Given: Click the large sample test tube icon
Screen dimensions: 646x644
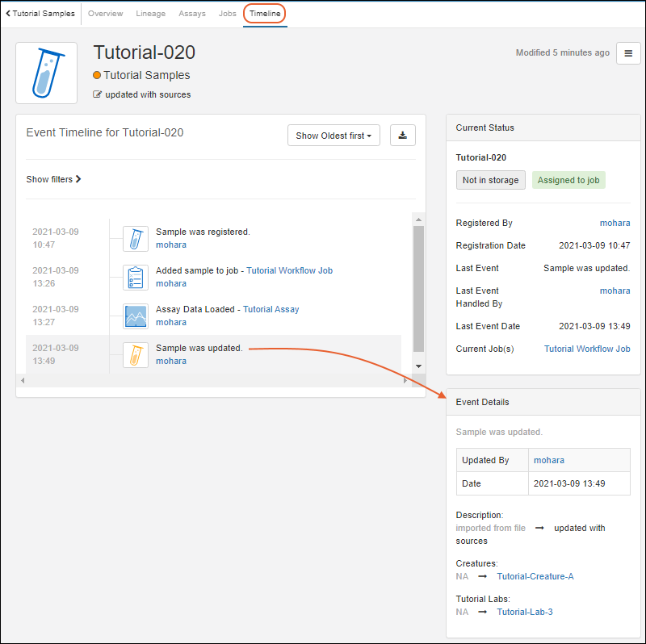Looking at the screenshot, I should [x=47, y=73].
